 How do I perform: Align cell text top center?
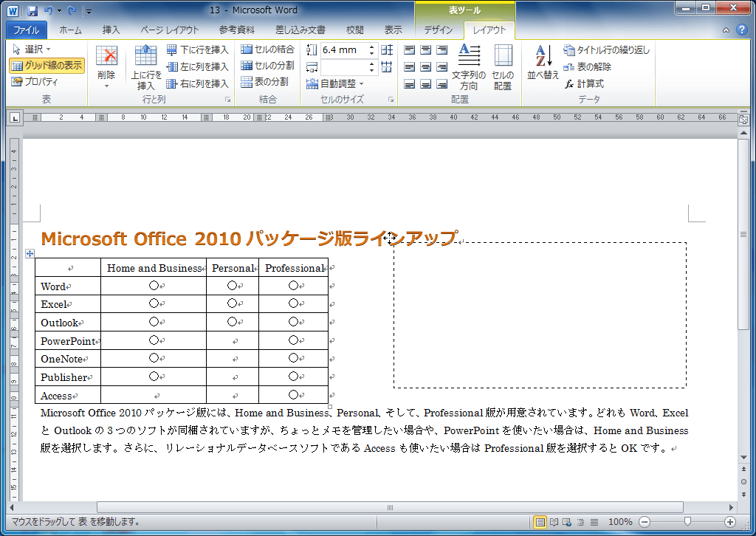point(426,49)
